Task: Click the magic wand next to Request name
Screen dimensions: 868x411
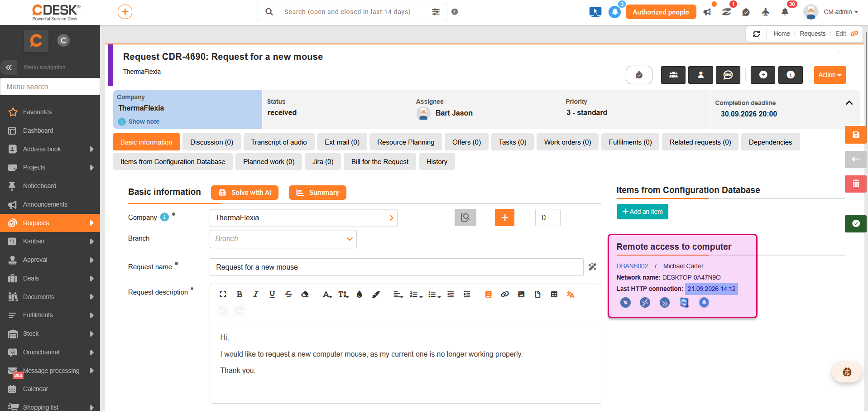Action: (x=592, y=267)
